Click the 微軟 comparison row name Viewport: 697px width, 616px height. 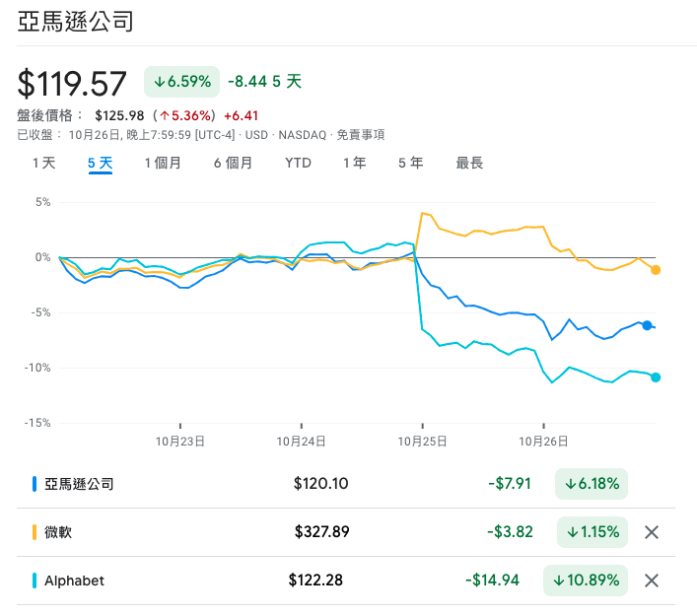pyautogui.click(x=58, y=532)
